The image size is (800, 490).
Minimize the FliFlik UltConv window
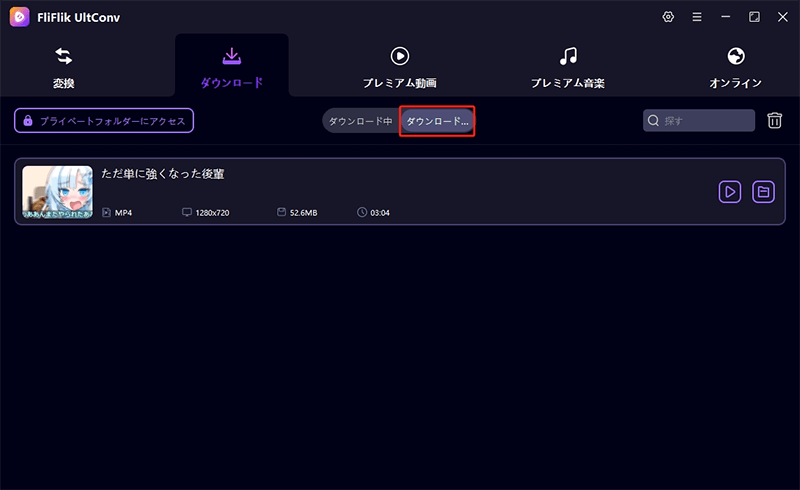(726, 17)
